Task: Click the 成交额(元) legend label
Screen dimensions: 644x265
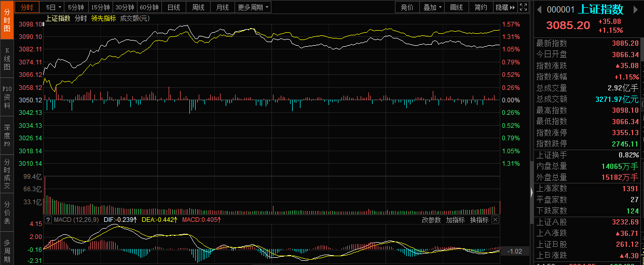Action: (134, 18)
